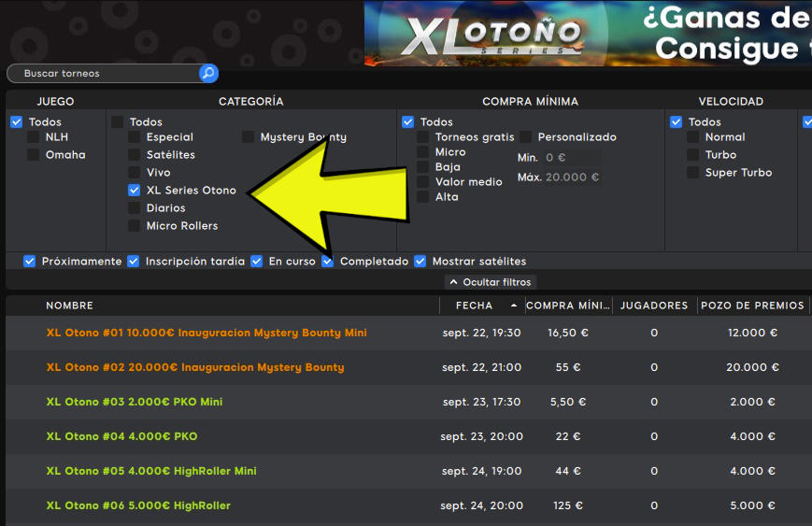Click the 5.000 € prize pool cell
The image size is (812, 526).
point(752,505)
